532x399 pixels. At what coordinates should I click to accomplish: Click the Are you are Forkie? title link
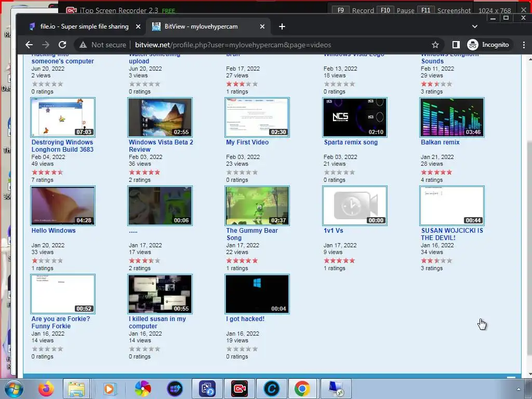pyautogui.click(x=61, y=322)
